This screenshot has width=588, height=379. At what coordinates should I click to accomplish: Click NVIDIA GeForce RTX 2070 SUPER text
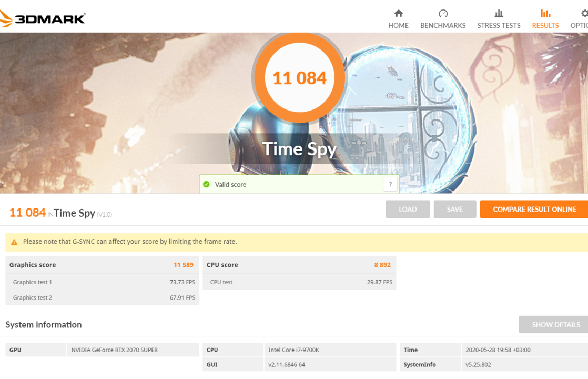[114, 350]
